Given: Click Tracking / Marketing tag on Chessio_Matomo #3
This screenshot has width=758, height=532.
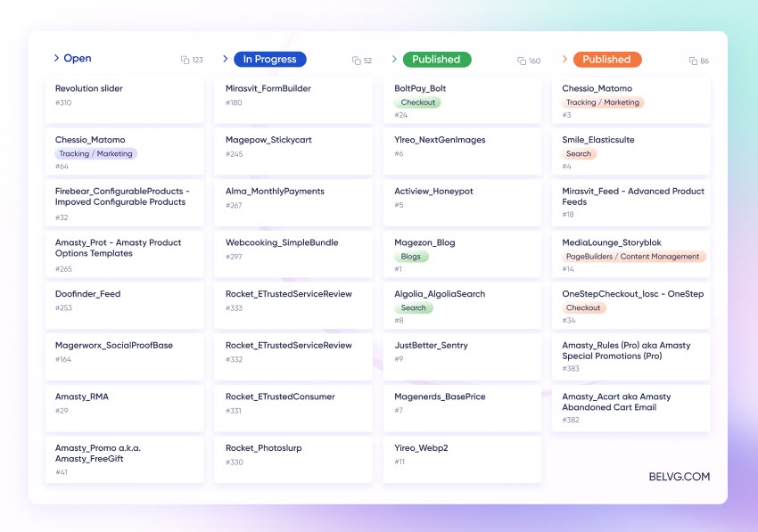Looking at the screenshot, I should 602,102.
